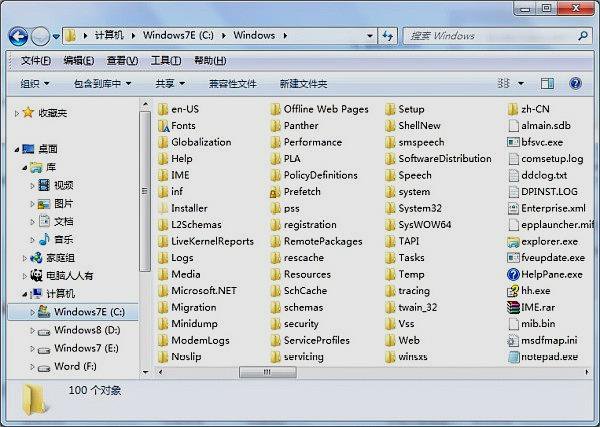The width and height of the screenshot is (600, 427).
Task: Select the Offline Web Pages folder
Action: point(319,109)
